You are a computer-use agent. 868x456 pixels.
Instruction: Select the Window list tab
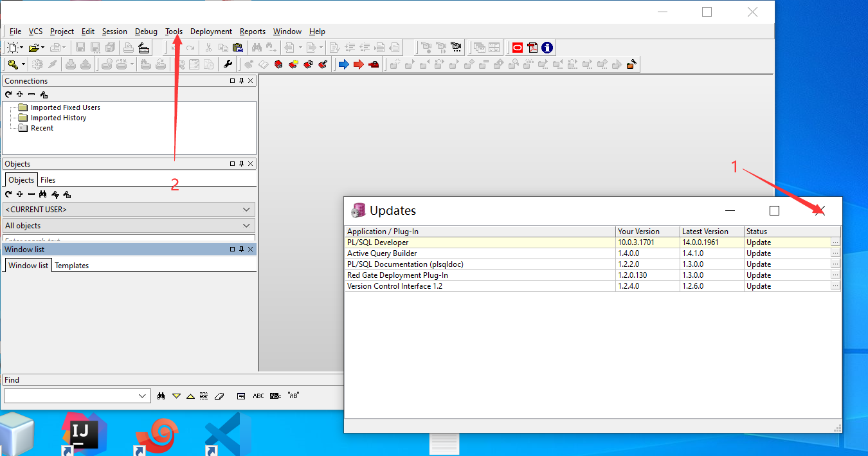[x=28, y=266]
